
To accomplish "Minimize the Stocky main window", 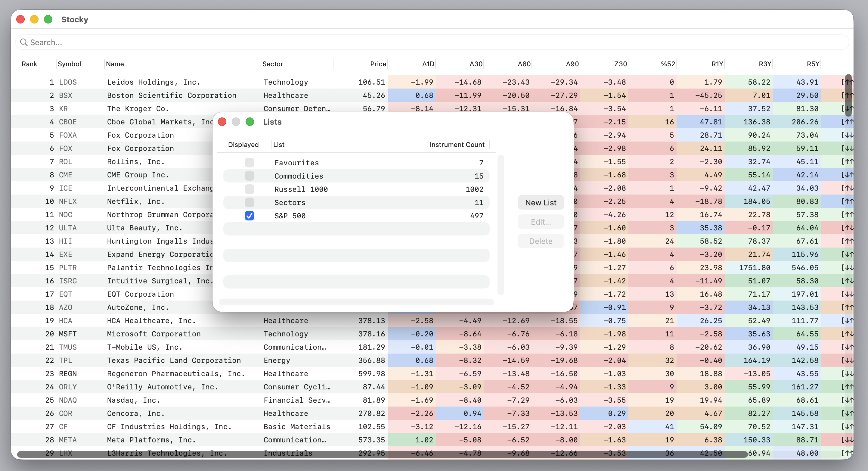I will (34, 19).
